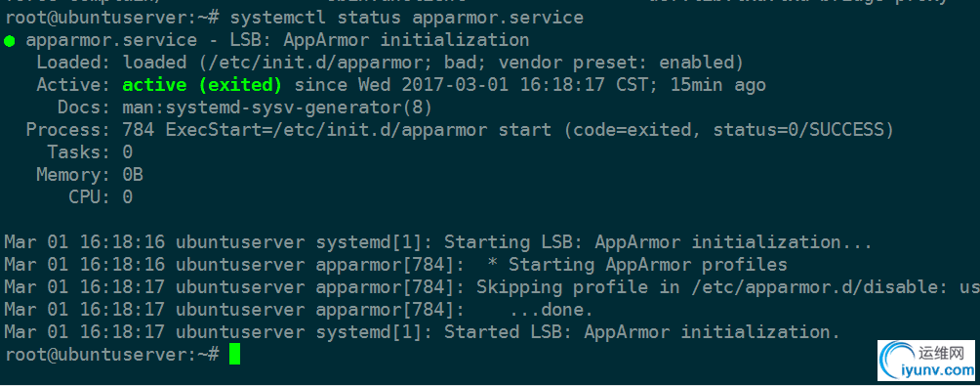This screenshot has width=980, height=386.
Task: Click the 'CPU: 0' line
Action: [x=101, y=197]
